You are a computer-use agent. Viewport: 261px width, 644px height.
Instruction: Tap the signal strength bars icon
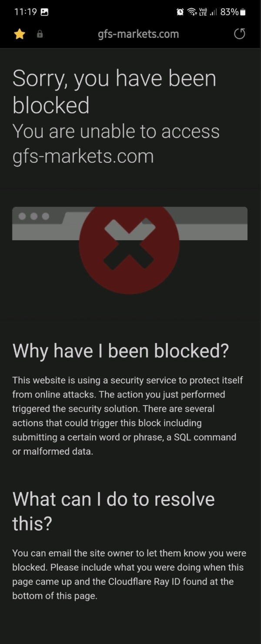(213, 12)
